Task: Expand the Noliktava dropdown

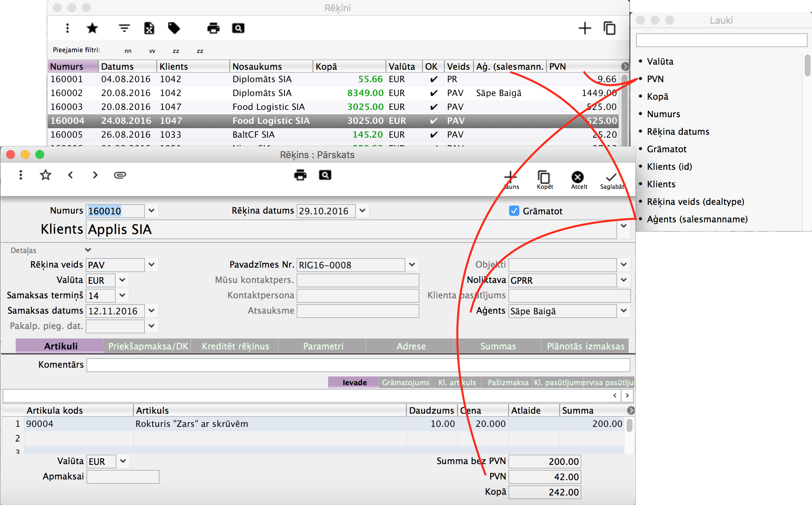Action: (624, 280)
